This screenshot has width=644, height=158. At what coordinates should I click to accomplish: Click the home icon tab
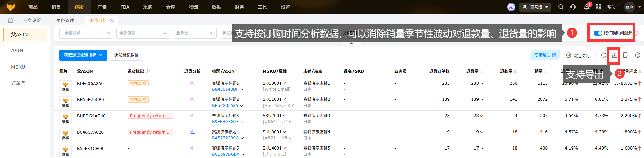(10, 20)
